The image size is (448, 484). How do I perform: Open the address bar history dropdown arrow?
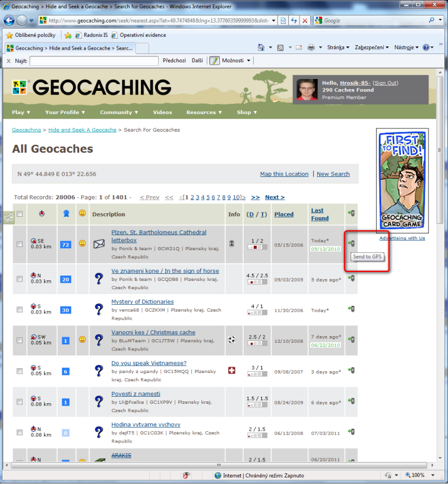[273, 21]
